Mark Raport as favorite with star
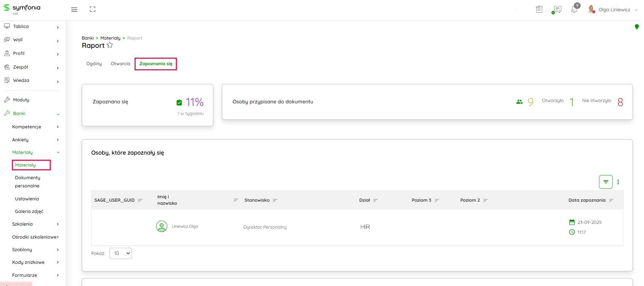Image resolution: width=644 pixels, height=286 pixels. 110,45
